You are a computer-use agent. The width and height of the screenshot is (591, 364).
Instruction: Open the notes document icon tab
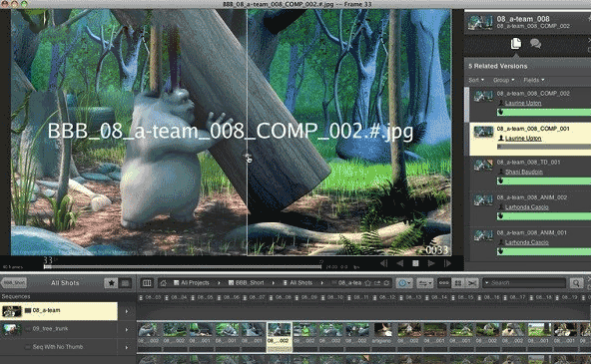(x=515, y=44)
